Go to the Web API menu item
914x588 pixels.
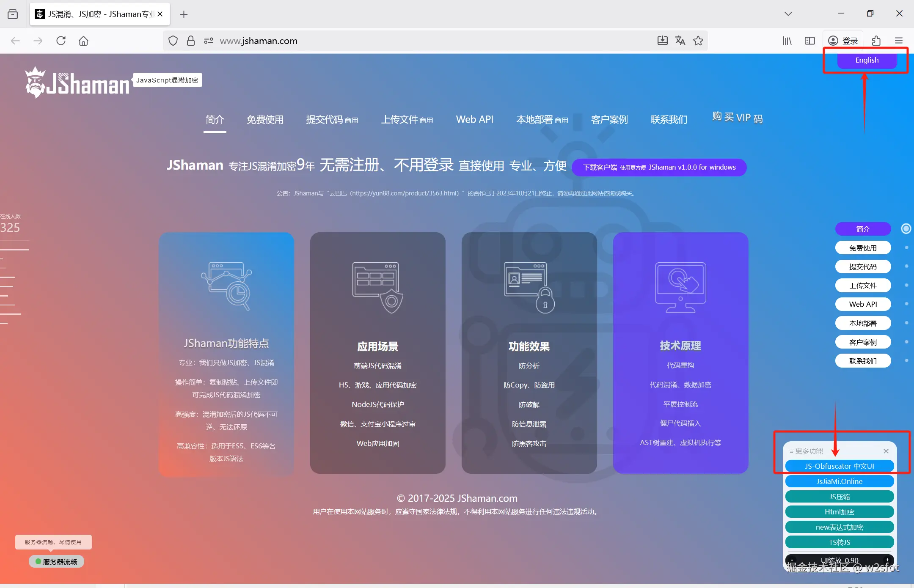click(474, 120)
